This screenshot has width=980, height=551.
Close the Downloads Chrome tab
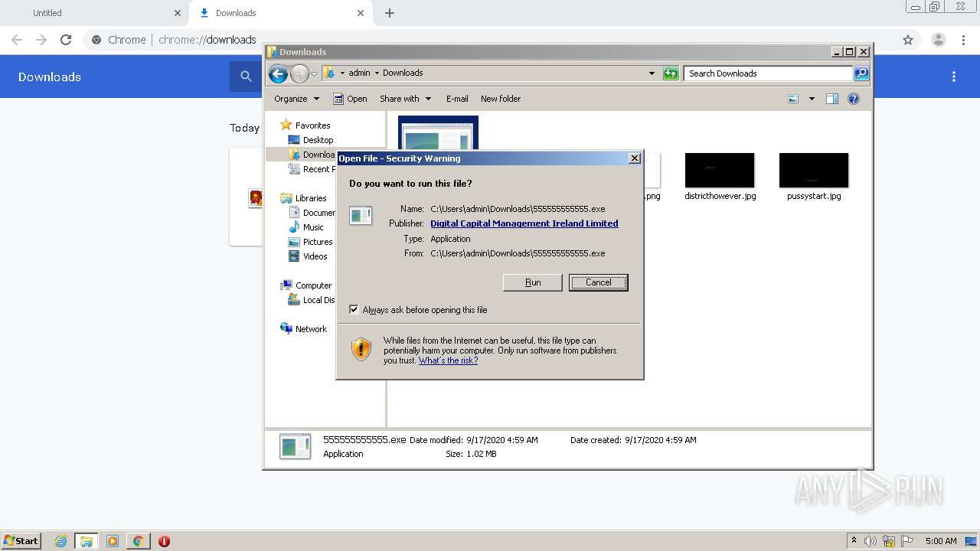coord(361,13)
